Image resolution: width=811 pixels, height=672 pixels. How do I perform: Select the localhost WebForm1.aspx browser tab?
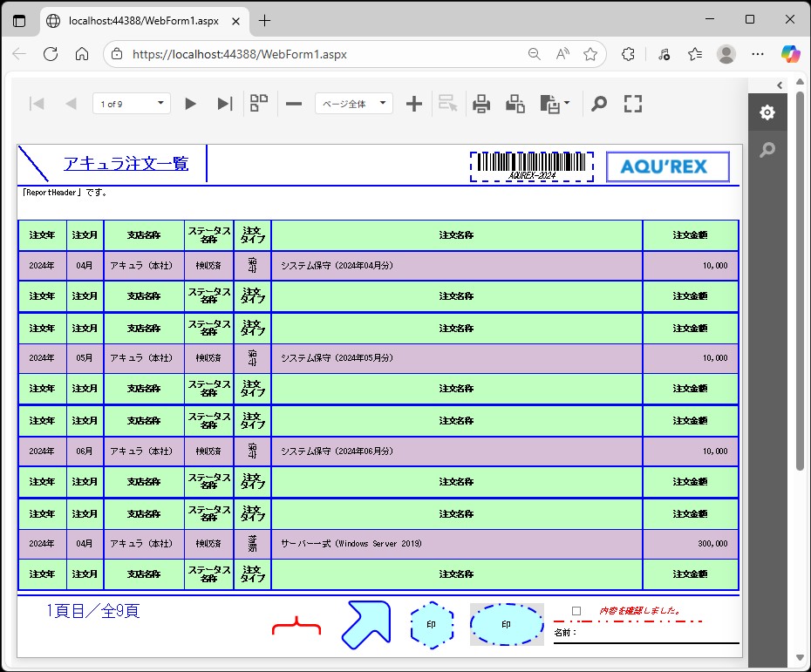click(x=144, y=20)
